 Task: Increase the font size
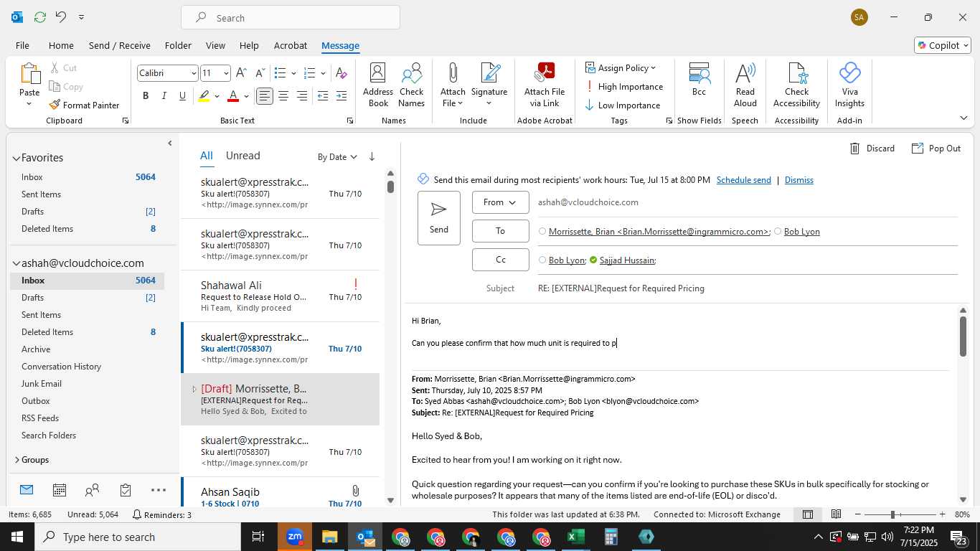click(241, 73)
